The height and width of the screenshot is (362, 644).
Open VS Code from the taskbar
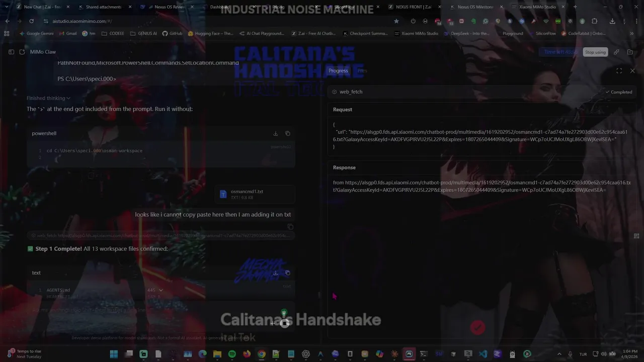pos(483,354)
